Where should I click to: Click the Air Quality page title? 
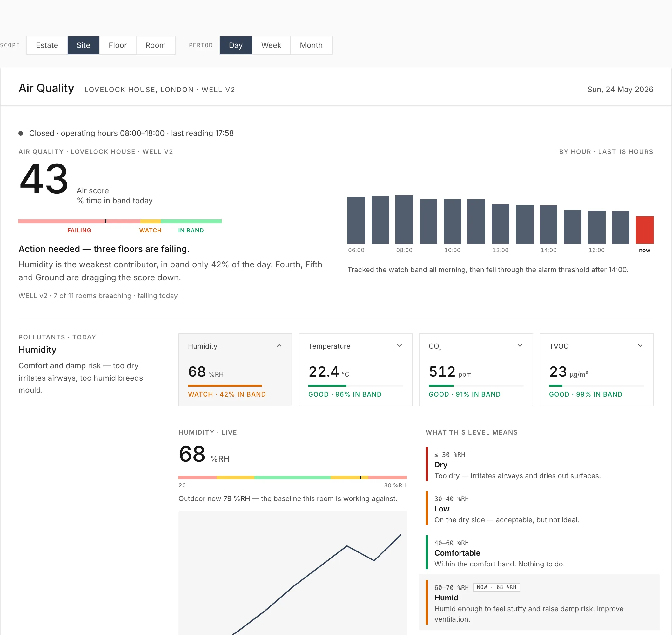tap(46, 88)
